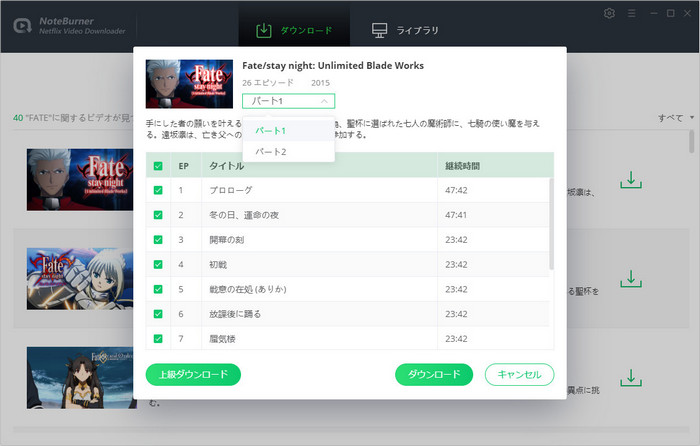Click the Fate/stay night: Unlimited Blade Works title
This screenshot has height=446, width=700.
[333, 66]
